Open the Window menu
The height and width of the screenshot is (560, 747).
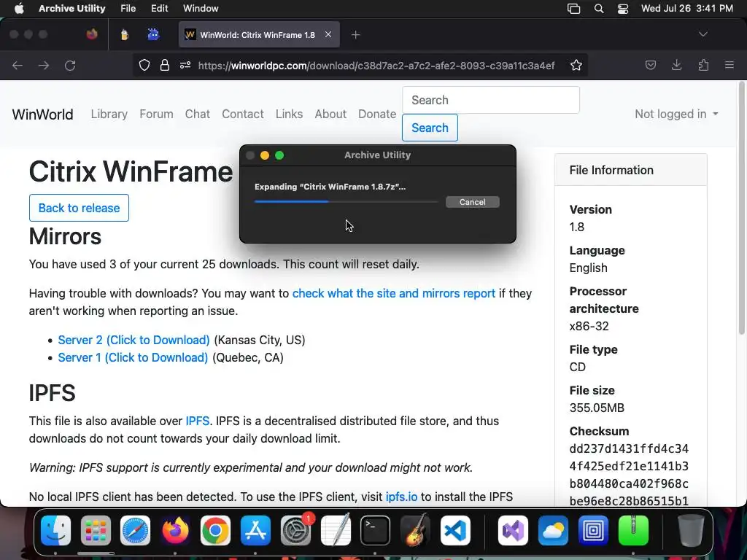[x=201, y=9]
